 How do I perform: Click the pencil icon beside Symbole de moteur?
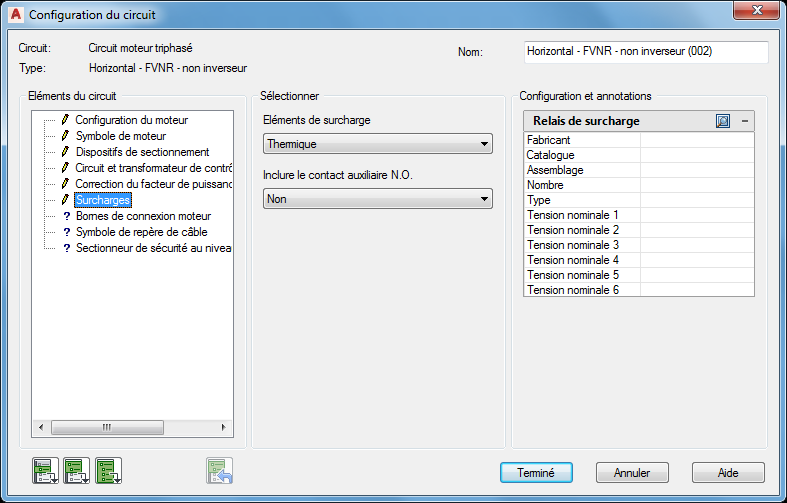coord(66,136)
